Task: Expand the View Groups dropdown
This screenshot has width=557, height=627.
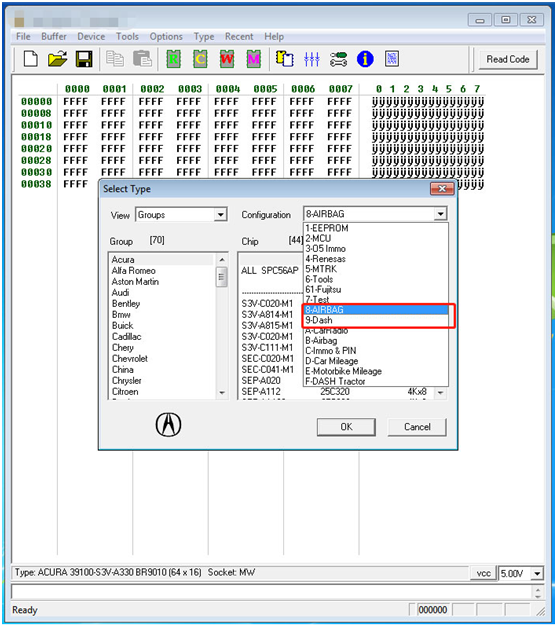Action: tap(220, 215)
